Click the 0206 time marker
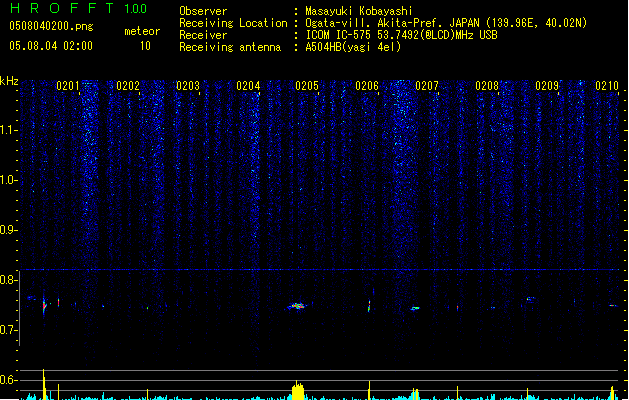Screen dimensions: 629x400 pyautogui.click(x=367, y=85)
